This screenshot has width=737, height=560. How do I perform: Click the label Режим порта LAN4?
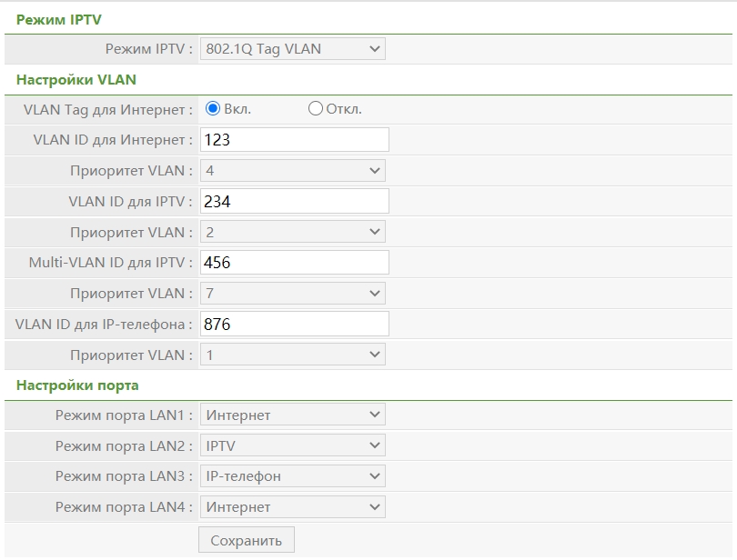click(x=124, y=507)
